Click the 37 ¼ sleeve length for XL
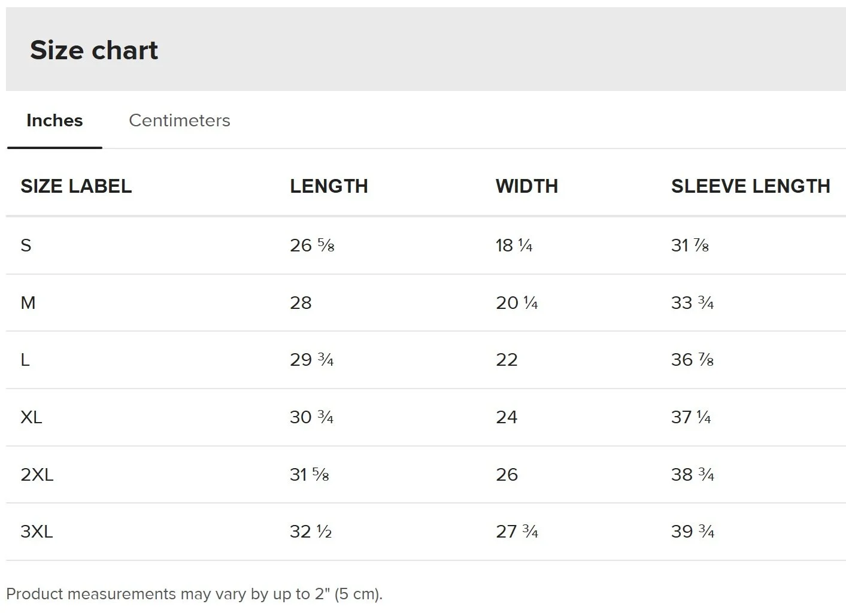The image size is (846, 616). (x=691, y=417)
